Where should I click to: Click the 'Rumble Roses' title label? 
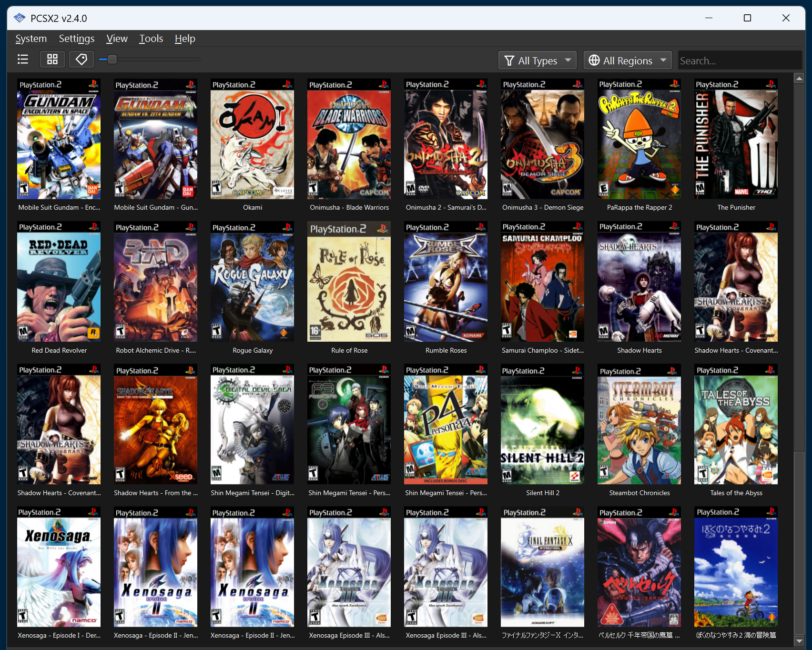(x=446, y=350)
